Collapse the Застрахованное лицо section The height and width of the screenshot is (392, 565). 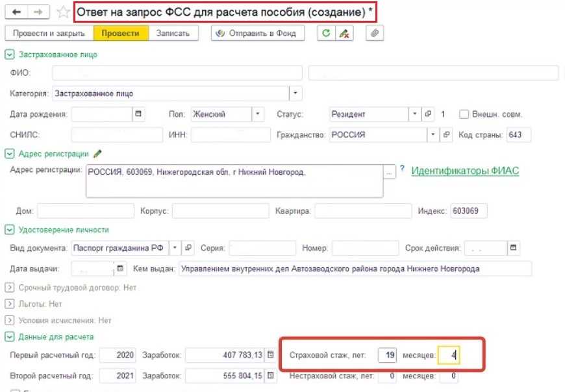(x=9, y=55)
